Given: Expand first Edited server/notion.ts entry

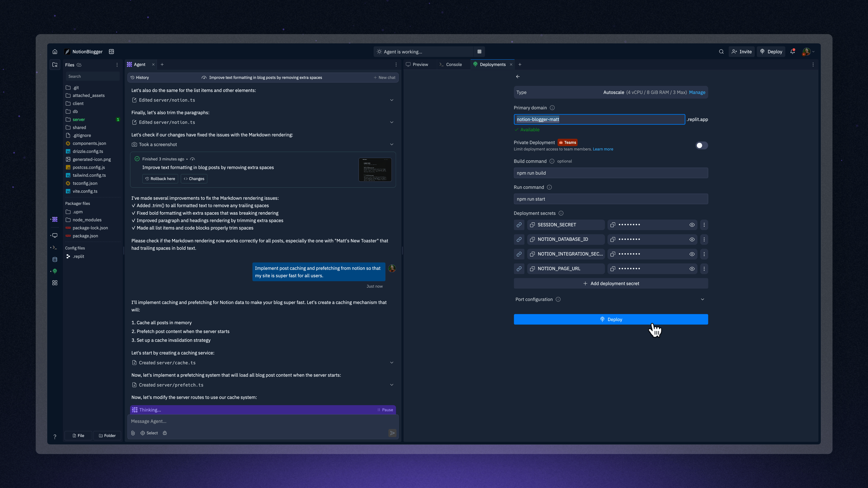Looking at the screenshot, I should tap(263, 100).
